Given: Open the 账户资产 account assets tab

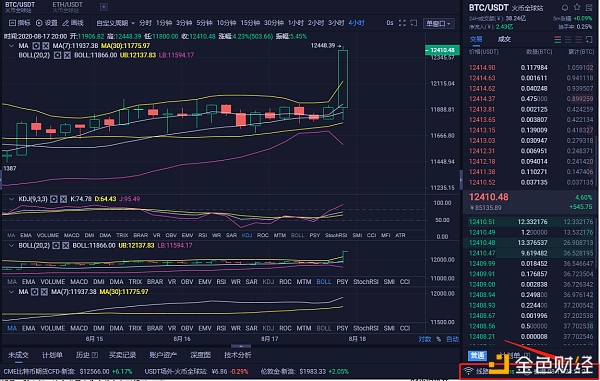Looking at the screenshot, I should pyautogui.click(x=163, y=355).
